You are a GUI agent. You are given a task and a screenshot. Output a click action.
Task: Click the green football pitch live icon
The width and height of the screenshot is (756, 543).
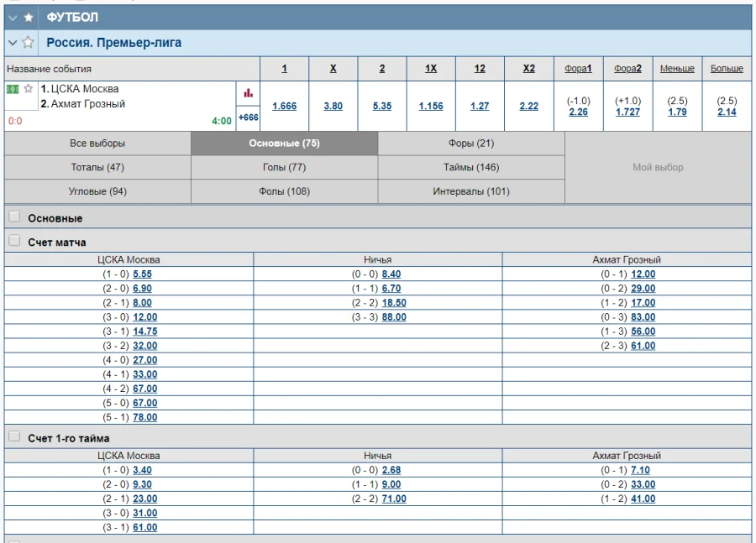coord(13,89)
